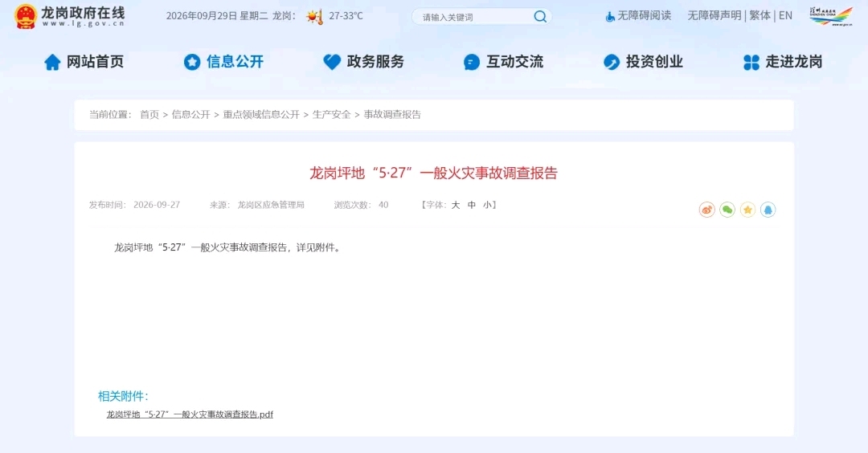Open the 无障碍声明 link
This screenshot has height=453, width=868.
click(x=714, y=16)
